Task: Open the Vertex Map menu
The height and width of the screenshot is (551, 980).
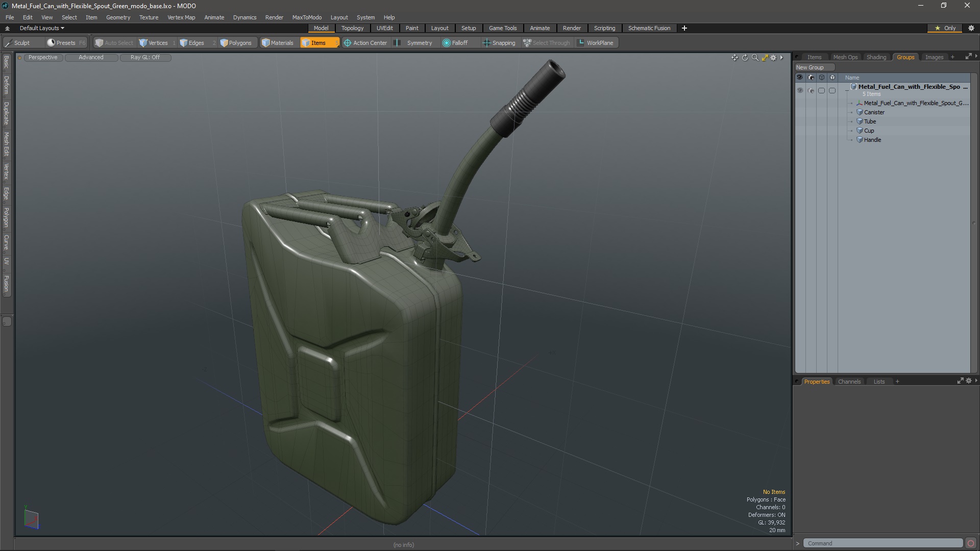Action: [181, 17]
